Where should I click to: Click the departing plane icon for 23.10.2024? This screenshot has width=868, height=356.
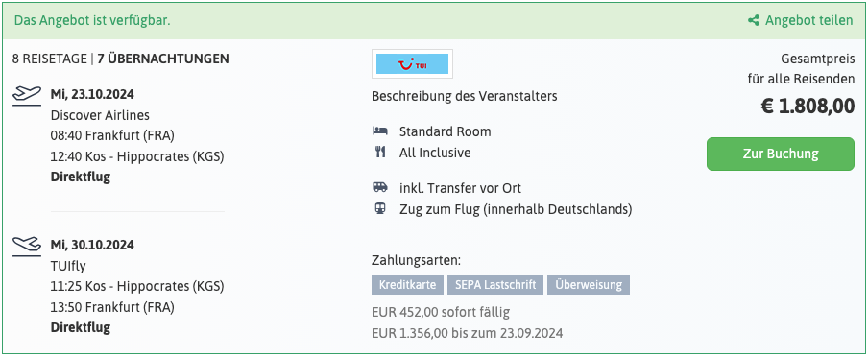27,95
